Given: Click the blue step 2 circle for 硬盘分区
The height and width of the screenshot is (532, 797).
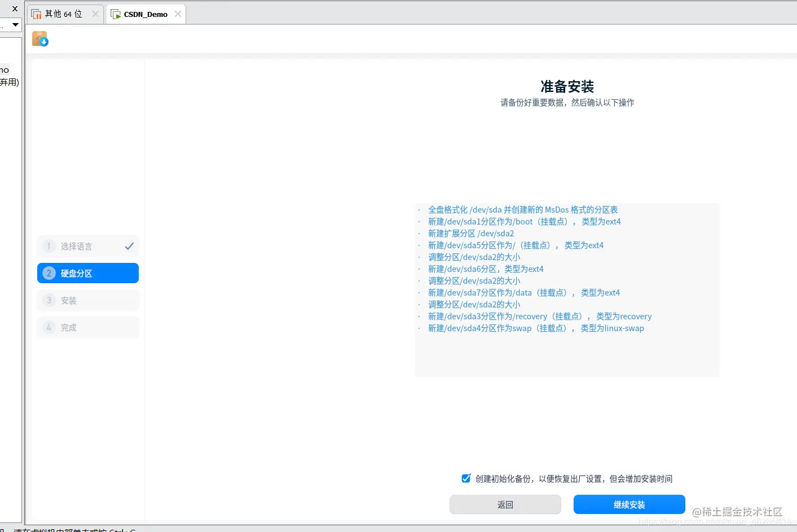Looking at the screenshot, I should coord(49,273).
